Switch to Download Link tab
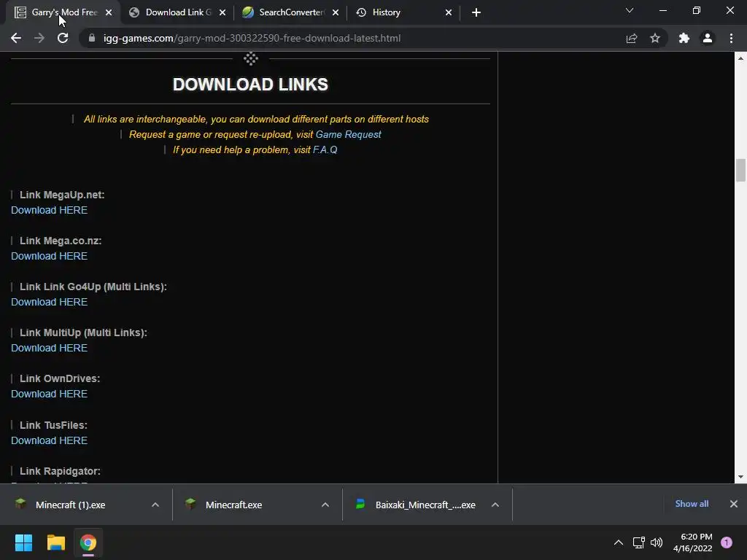The image size is (747, 560). point(177,12)
